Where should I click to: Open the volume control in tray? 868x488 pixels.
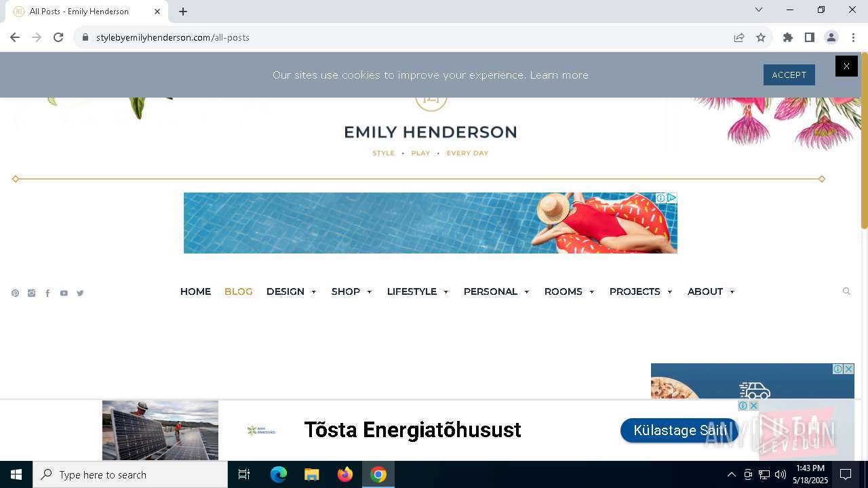pos(780,474)
